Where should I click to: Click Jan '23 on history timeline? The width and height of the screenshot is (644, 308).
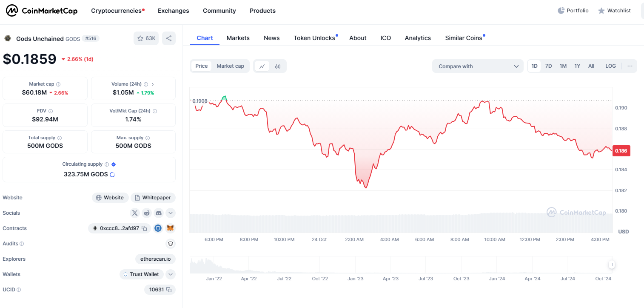click(356, 279)
